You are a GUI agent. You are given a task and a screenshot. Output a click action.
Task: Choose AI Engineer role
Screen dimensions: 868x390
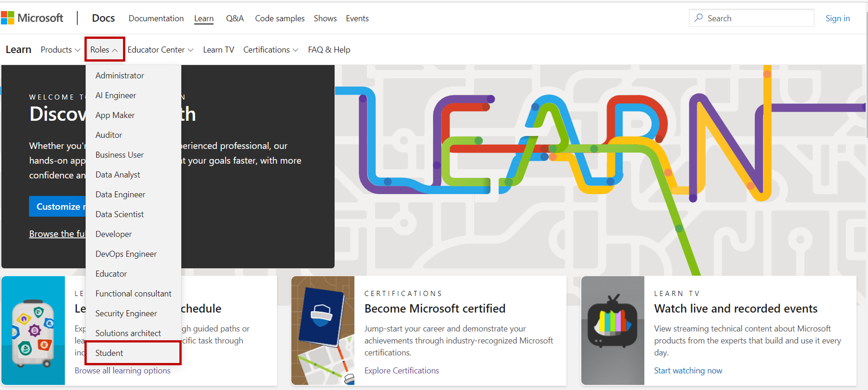(x=133, y=95)
